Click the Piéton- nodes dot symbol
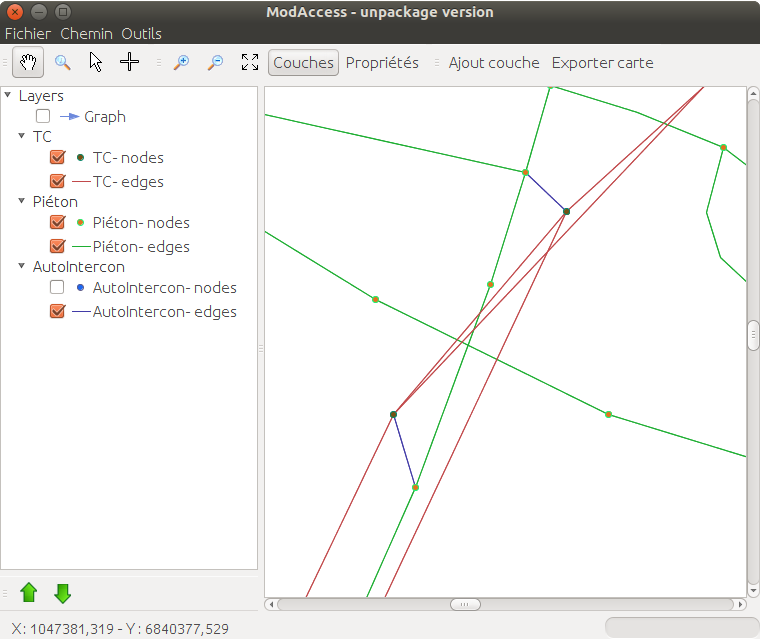 (80, 223)
